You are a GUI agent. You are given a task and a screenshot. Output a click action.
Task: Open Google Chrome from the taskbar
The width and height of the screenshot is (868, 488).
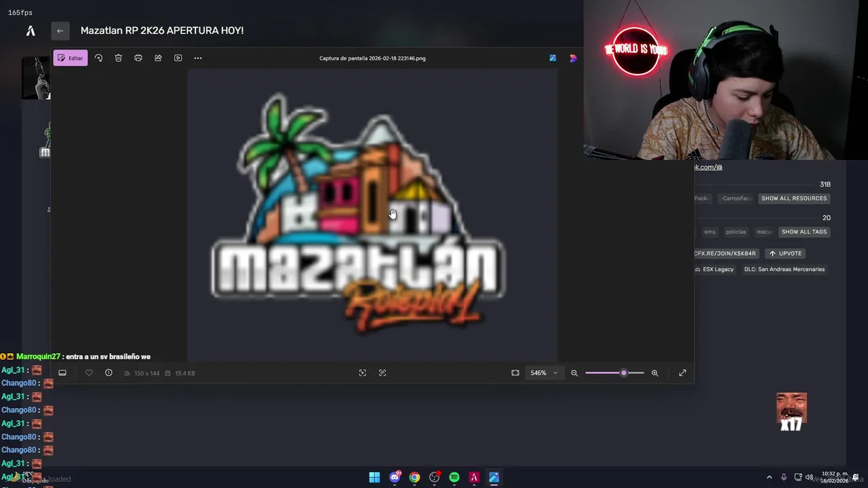click(414, 477)
